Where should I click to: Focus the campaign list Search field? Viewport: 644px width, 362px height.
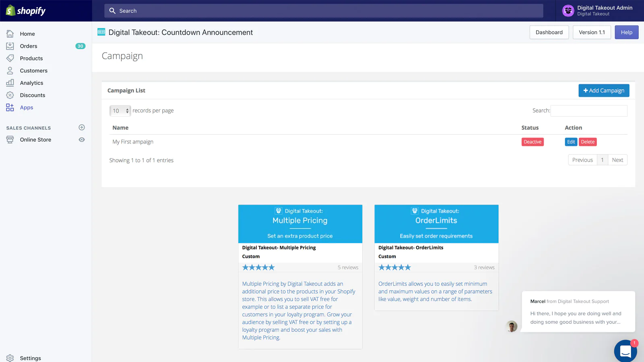point(589,111)
